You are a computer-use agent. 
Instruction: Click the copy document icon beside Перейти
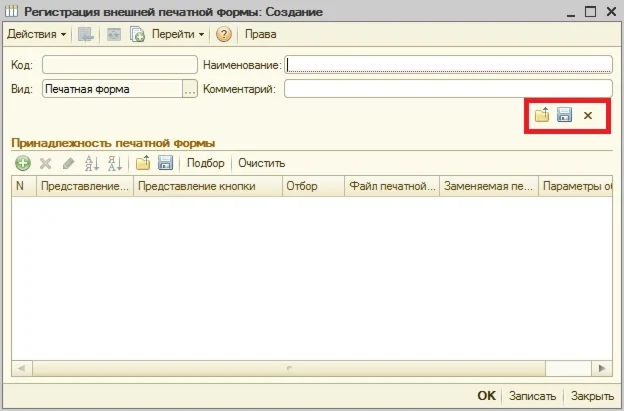pyautogui.click(x=138, y=34)
